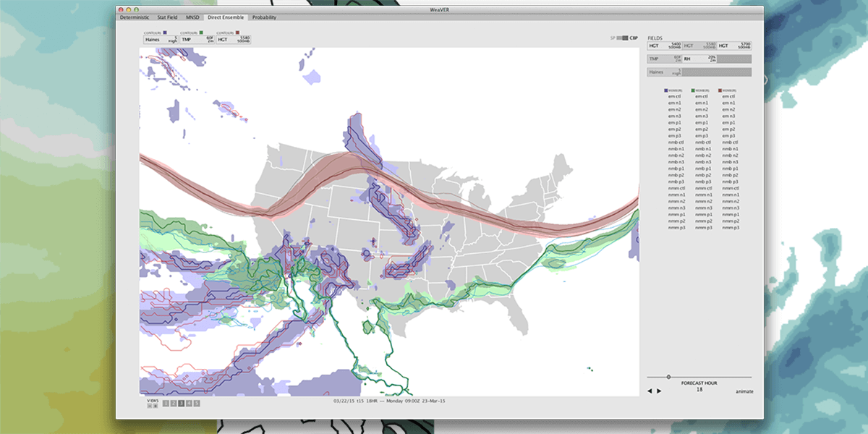Click 'nmm ctl' in the red column

point(729,188)
